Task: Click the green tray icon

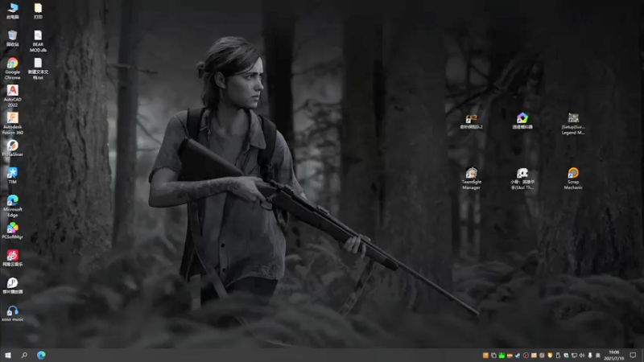Action: 502,356
